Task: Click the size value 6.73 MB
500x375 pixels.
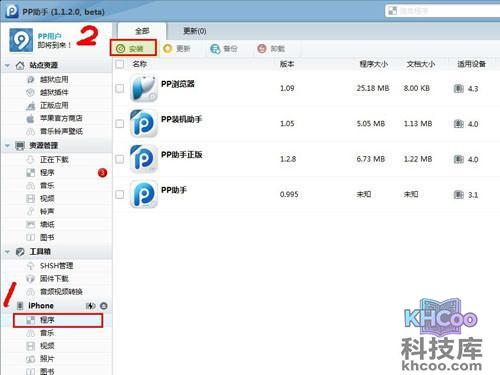Action: click(371, 159)
